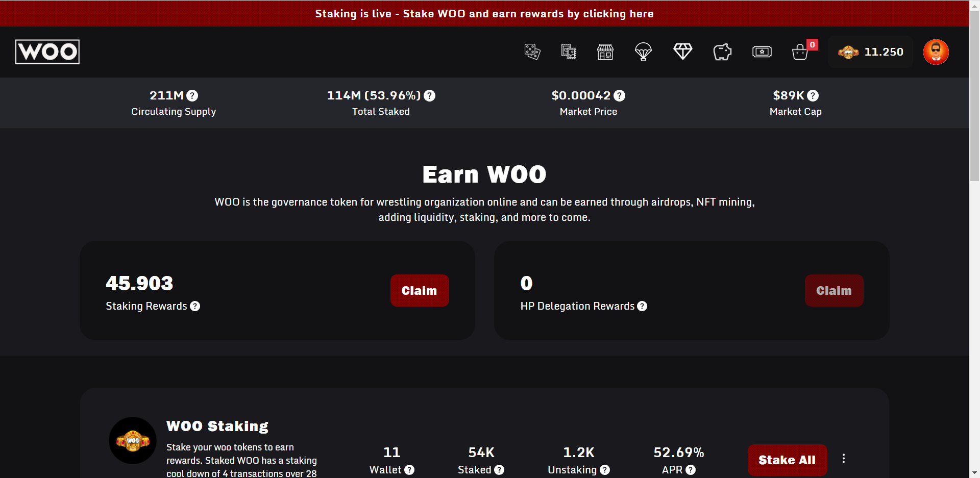Image resolution: width=980 pixels, height=478 pixels.
Task: Show Unstaking help tooltip
Action: pyautogui.click(x=605, y=470)
